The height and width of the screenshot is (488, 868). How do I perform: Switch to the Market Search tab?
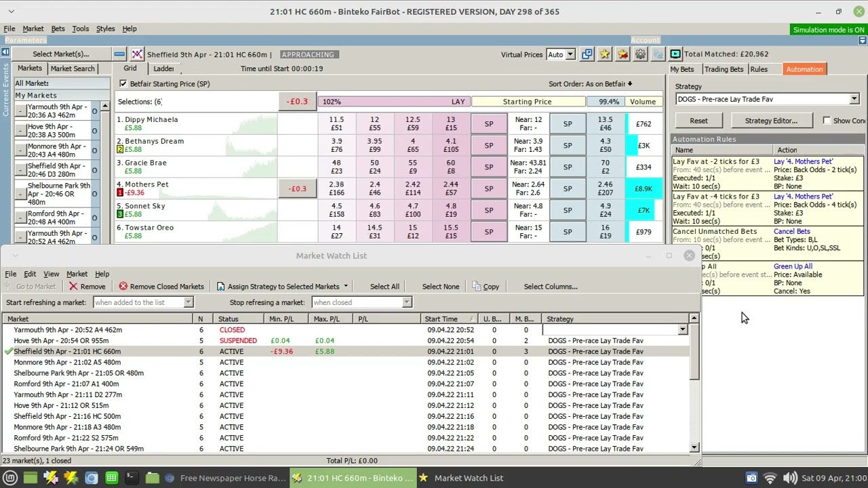73,68
